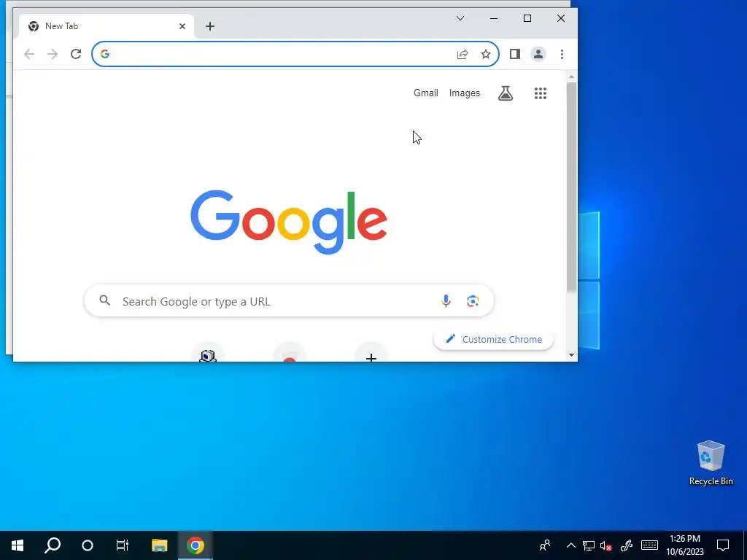Open the People icon in system tray
This screenshot has width=747, height=560.
pos(544,545)
